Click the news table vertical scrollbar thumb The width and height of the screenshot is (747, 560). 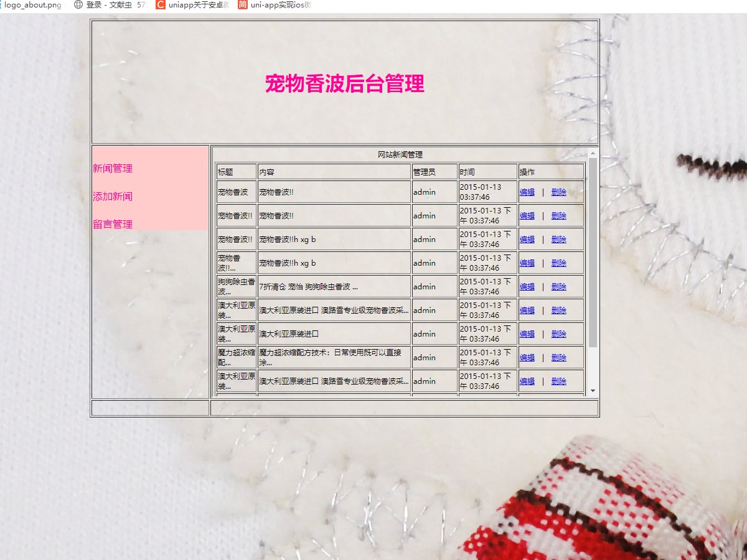[x=593, y=253]
